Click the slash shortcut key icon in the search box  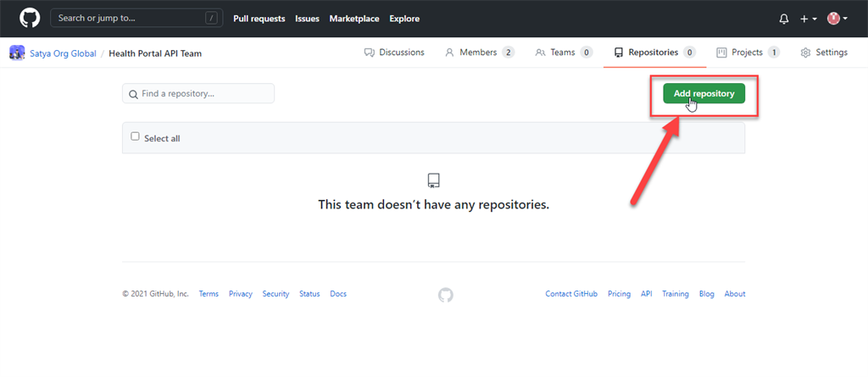click(211, 19)
